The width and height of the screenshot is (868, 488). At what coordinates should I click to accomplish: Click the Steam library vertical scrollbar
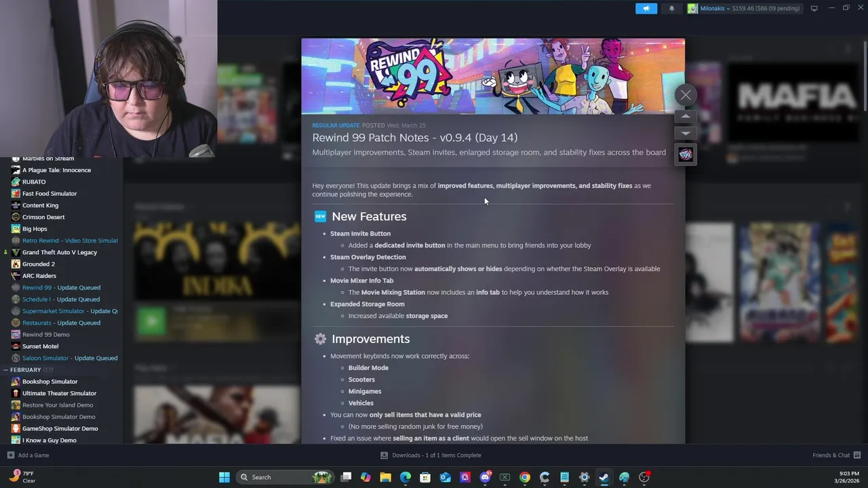[865, 75]
